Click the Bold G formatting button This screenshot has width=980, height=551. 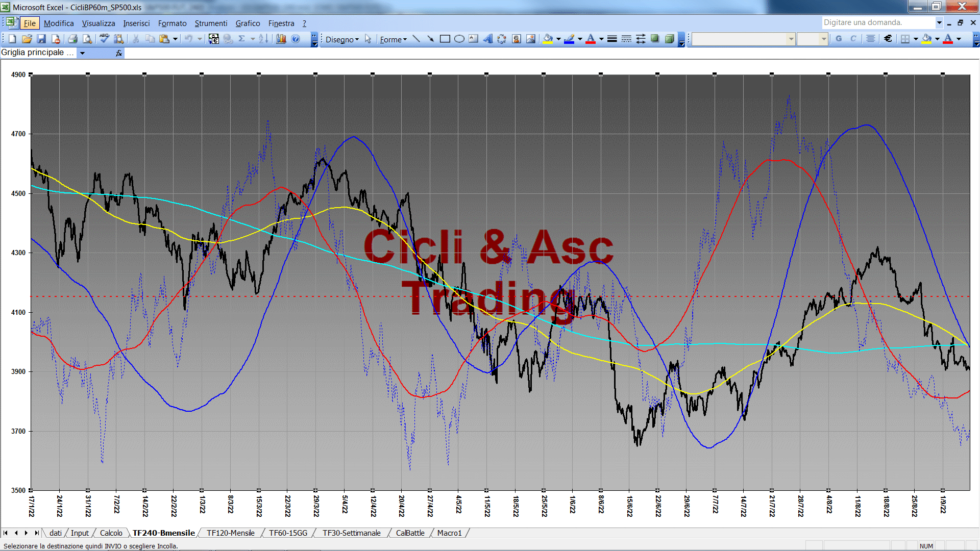(839, 39)
